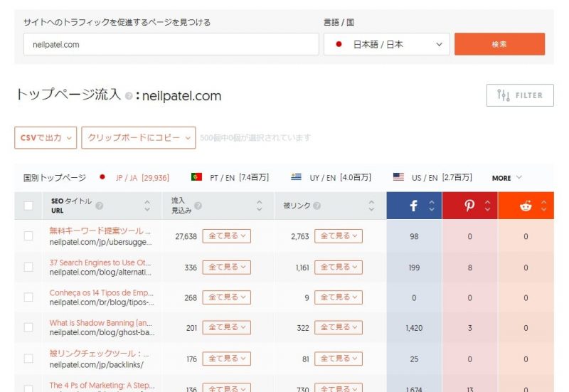Click the Facebook column header icon
The height and width of the screenshot is (392, 569).
[x=413, y=206]
